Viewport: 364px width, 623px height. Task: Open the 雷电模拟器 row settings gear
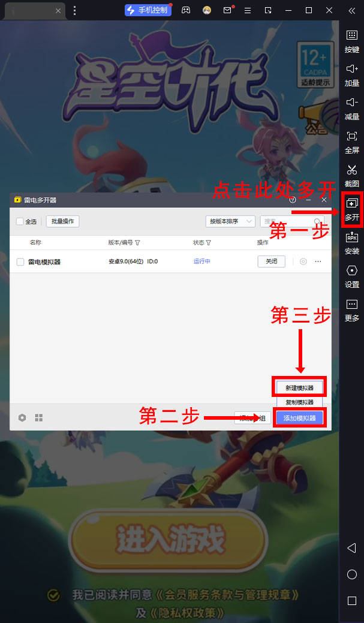click(x=303, y=261)
